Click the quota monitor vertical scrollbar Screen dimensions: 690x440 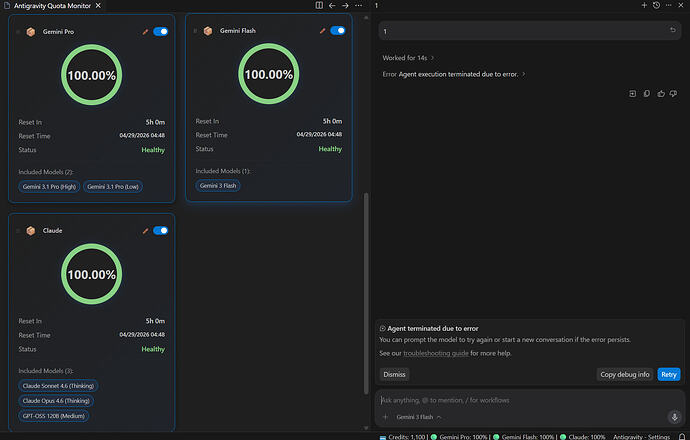pos(366,293)
